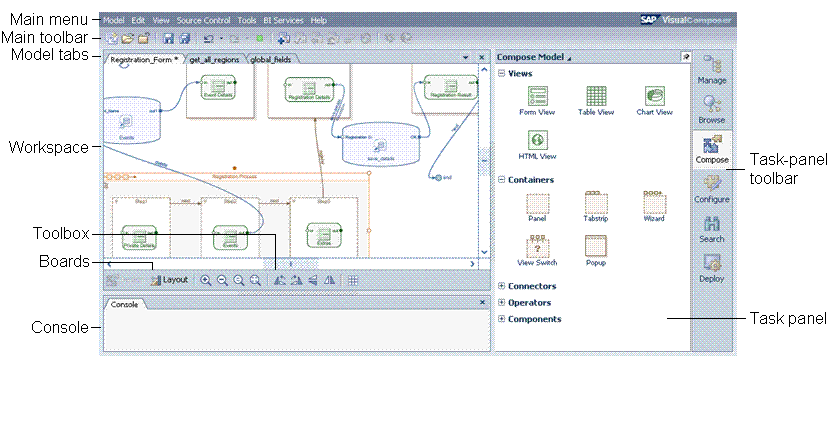Select the Wizard container icon
The image size is (828, 424).
(x=654, y=204)
